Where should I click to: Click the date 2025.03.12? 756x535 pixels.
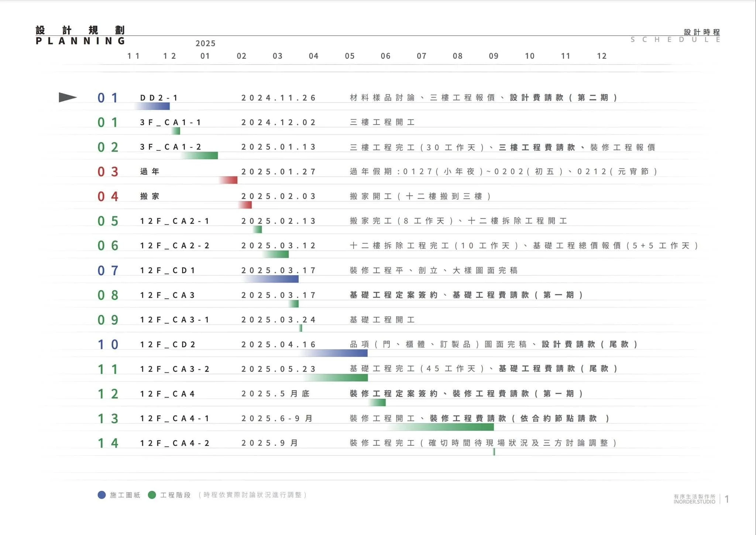[279, 246]
